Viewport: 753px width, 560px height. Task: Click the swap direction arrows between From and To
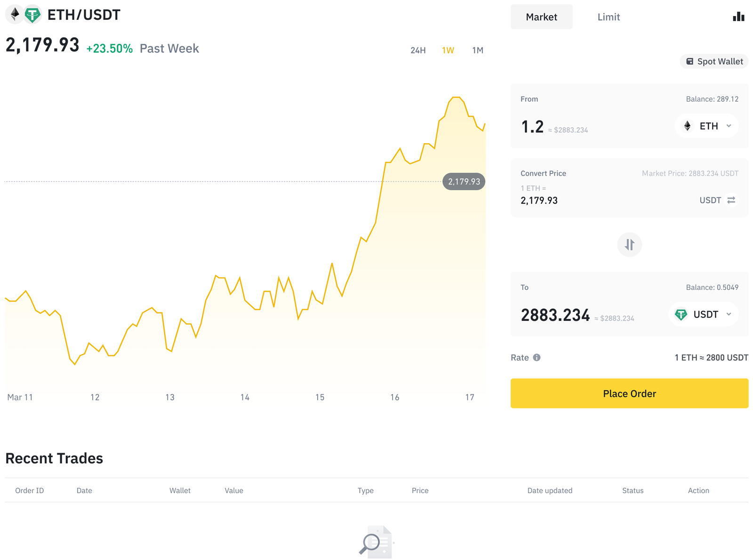point(629,245)
